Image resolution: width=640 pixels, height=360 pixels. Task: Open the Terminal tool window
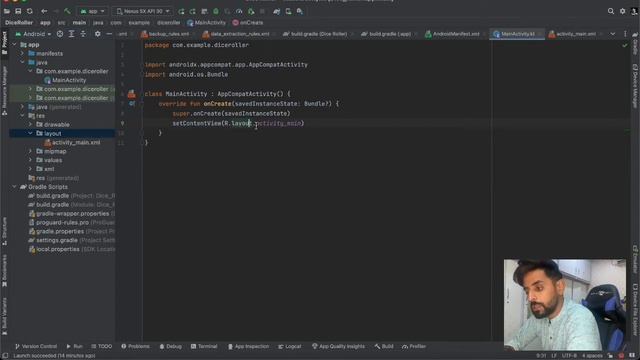point(204,347)
